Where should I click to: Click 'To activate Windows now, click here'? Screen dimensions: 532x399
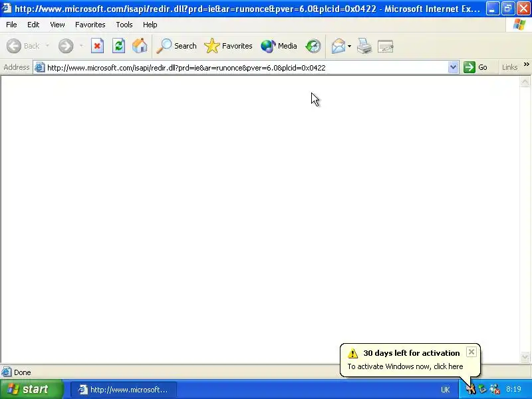coord(405,366)
